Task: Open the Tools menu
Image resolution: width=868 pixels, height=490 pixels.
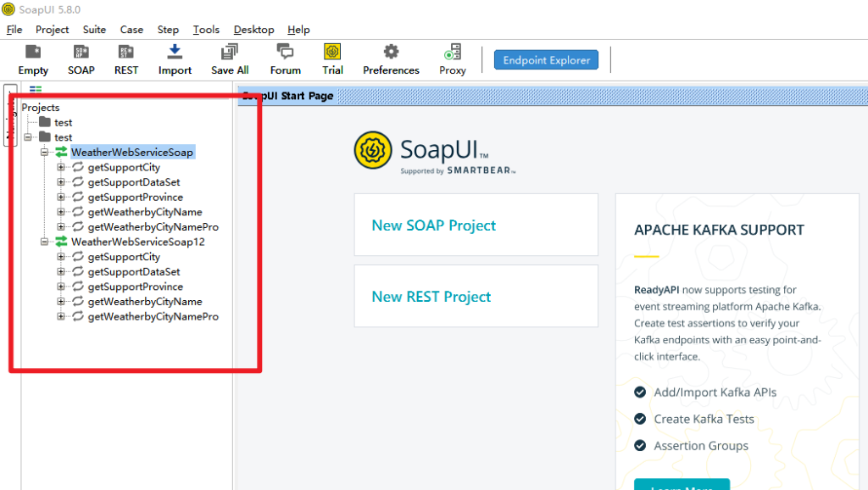Action: tap(206, 30)
